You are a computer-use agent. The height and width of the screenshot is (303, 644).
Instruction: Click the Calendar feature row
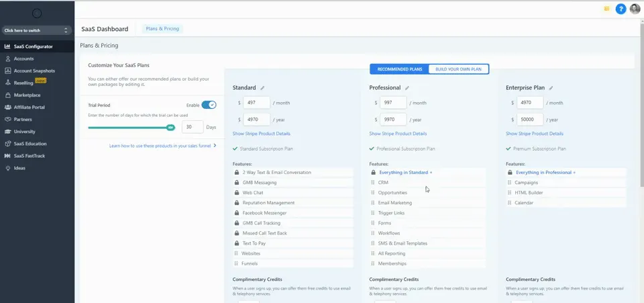point(566,203)
